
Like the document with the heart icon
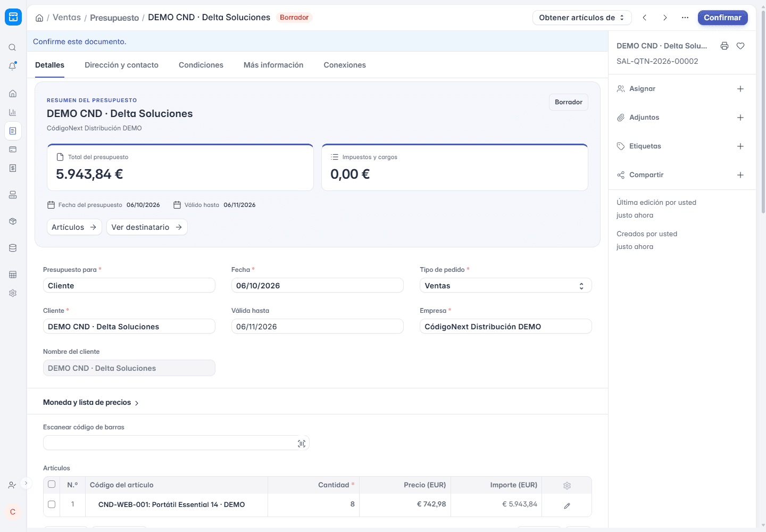740,46
